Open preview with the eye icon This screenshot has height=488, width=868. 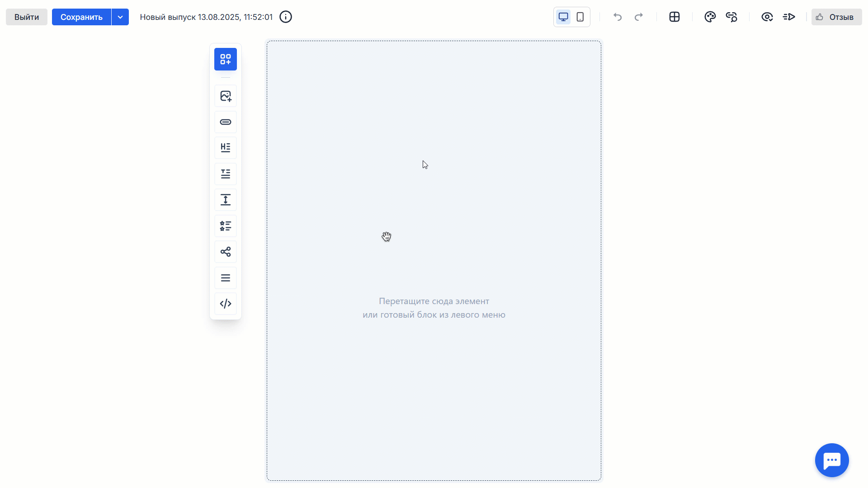767,17
